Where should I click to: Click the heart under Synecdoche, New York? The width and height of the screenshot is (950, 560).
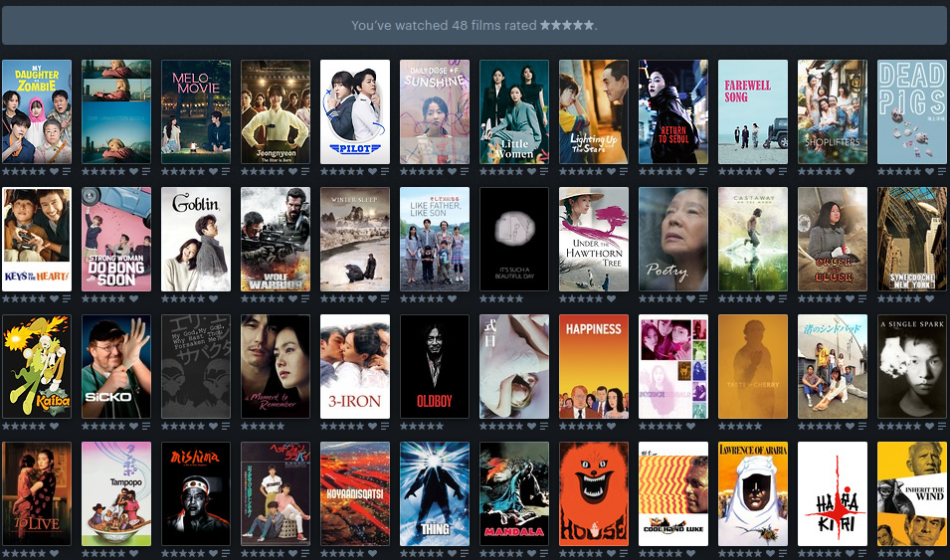coord(930,298)
